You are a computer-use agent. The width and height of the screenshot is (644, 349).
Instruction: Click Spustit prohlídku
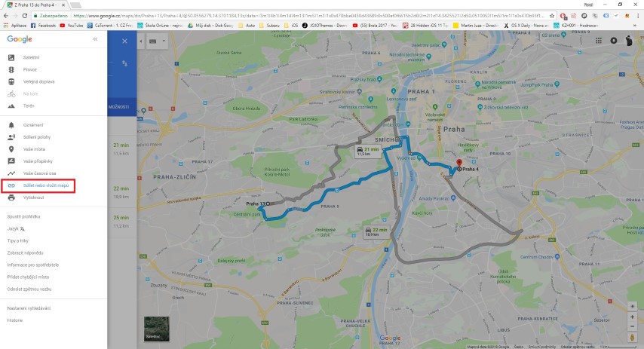23,217
